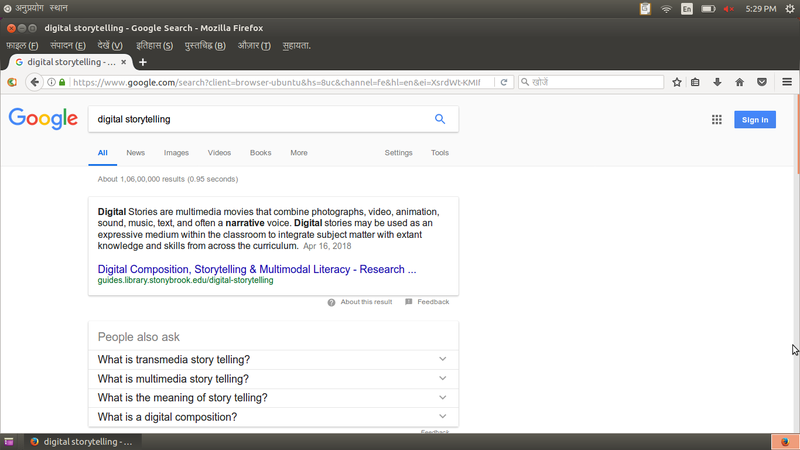The image size is (800, 450).
Task: Click the site info icon in address bar
Action: pyautogui.click(x=52, y=82)
